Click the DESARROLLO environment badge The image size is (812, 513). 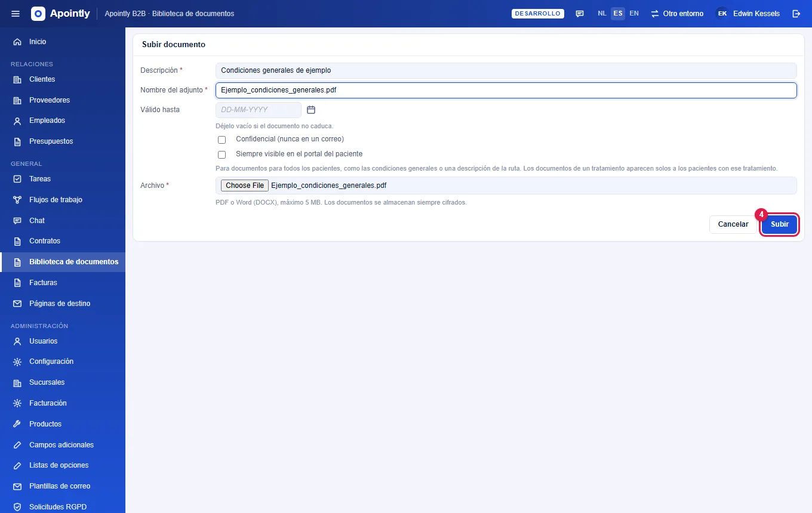(x=538, y=14)
